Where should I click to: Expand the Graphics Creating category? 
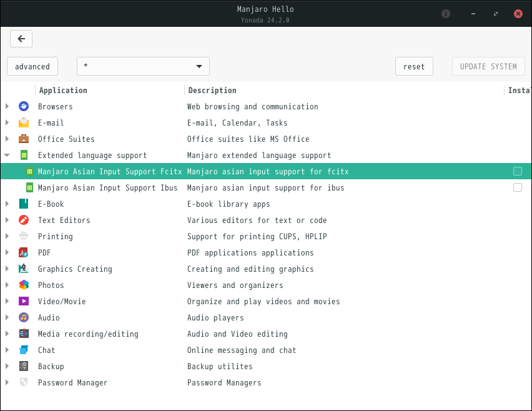(x=7, y=269)
